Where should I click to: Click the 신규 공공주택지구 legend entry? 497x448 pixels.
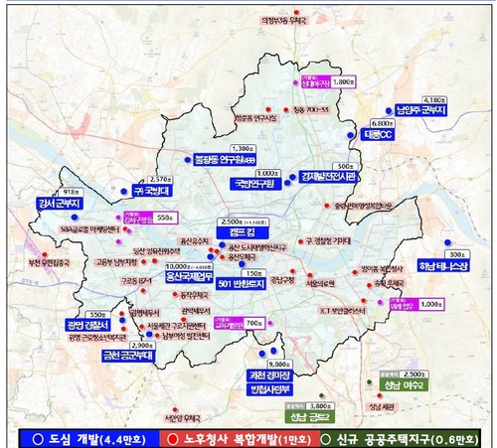click(401, 439)
